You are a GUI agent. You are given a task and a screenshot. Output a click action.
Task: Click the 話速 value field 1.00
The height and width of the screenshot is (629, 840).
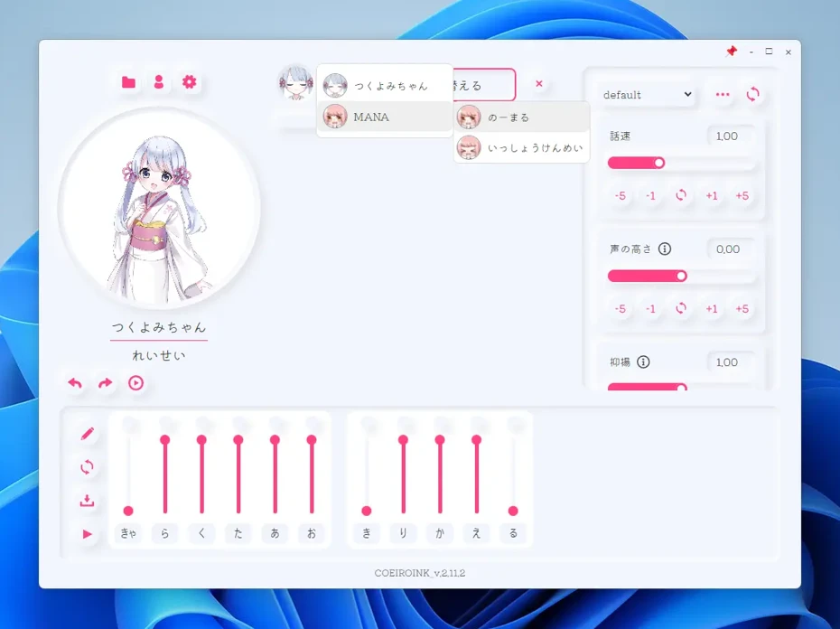pyautogui.click(x=730, y=136)
